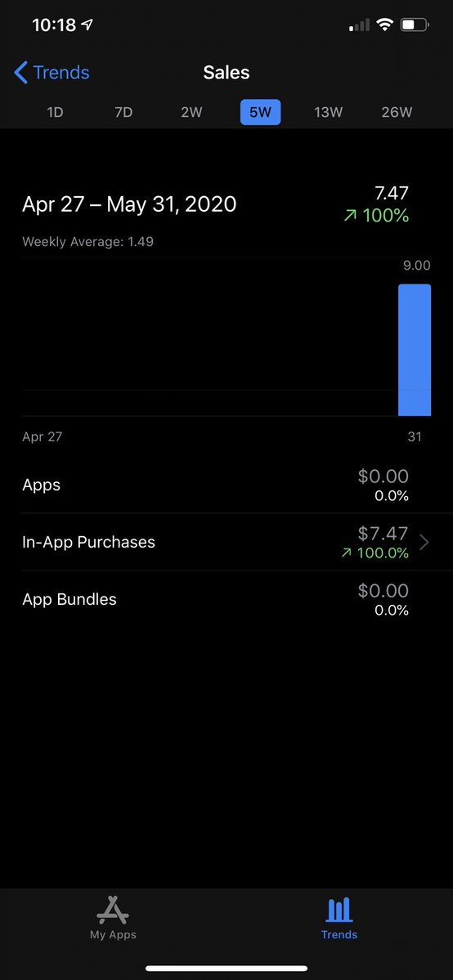Select the highlighted 5W range
Screen dimensions: 453x980
(260, 113)
